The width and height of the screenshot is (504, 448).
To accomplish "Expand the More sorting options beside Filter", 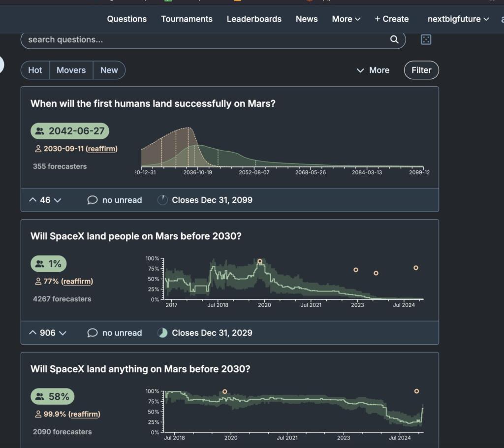I will coord(373,70).
